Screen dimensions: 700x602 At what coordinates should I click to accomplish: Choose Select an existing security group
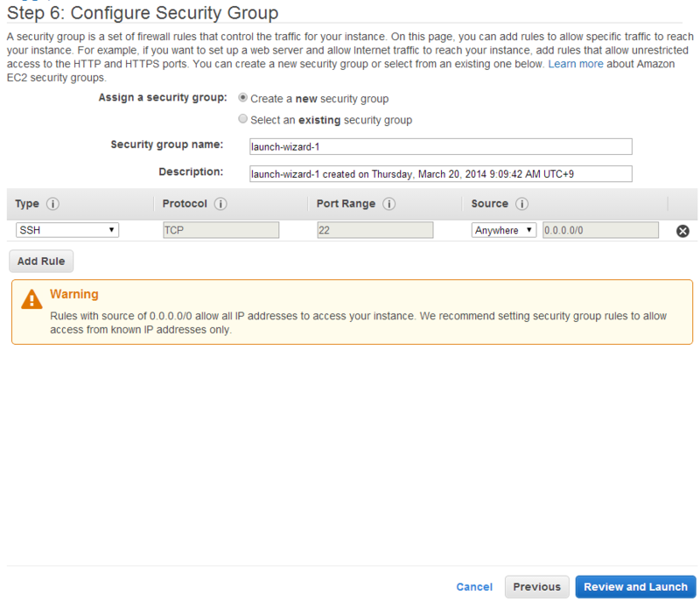(243, 119)
